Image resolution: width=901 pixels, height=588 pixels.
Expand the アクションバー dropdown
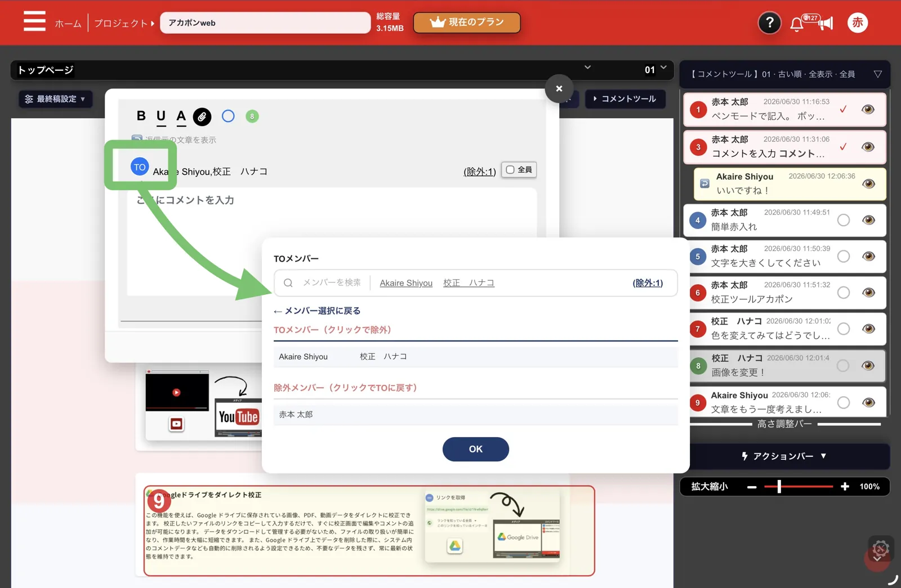784,456
